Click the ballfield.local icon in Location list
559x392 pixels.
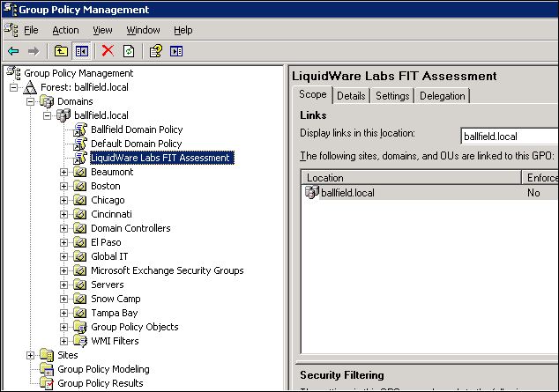[x=312, y=193]
